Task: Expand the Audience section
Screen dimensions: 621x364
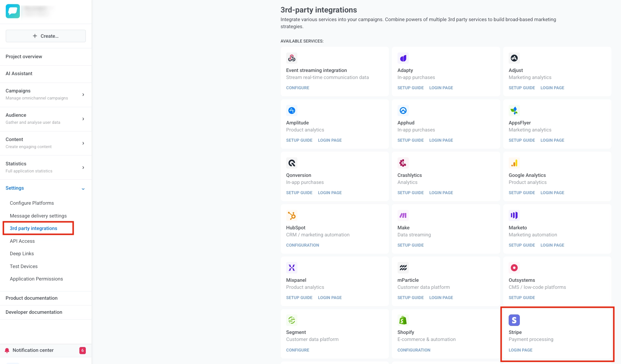Action: point(83,119)
